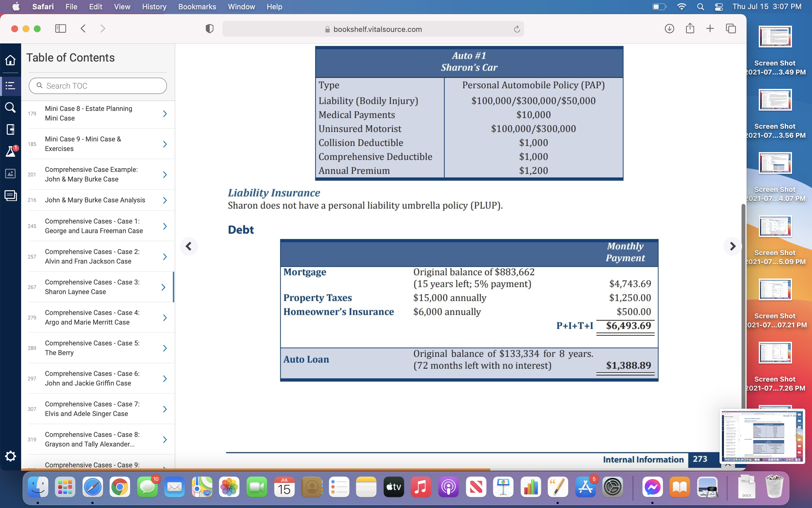
Task: Toggle Safari sidebar button
Action: coord(60,29)
